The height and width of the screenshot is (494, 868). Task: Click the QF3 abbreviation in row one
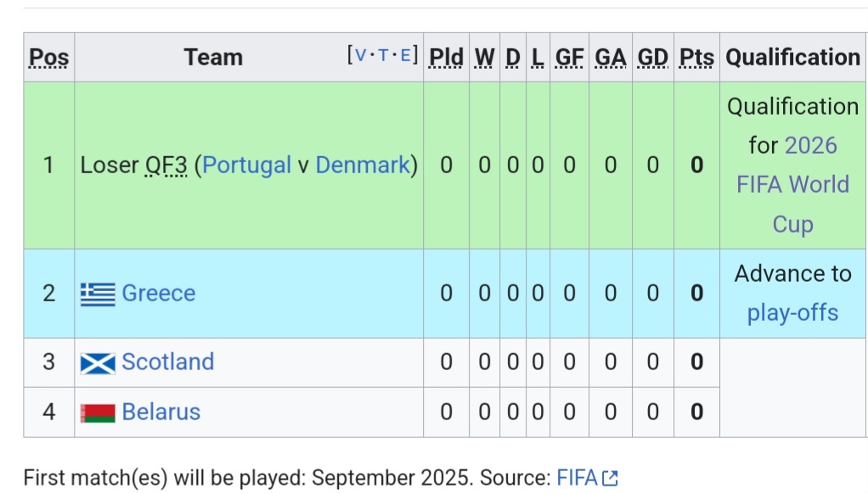tap(166, 165)
